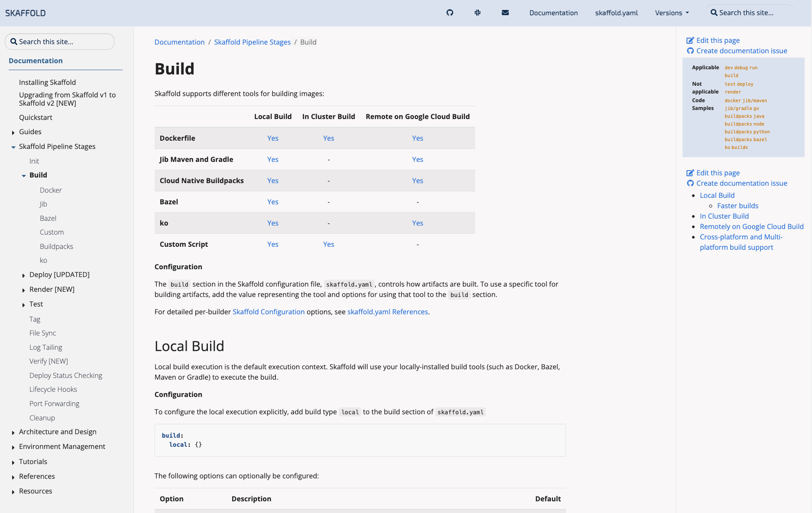Expand the References arrow
Viewport: 812px width, 513px height.
point(13,477)
